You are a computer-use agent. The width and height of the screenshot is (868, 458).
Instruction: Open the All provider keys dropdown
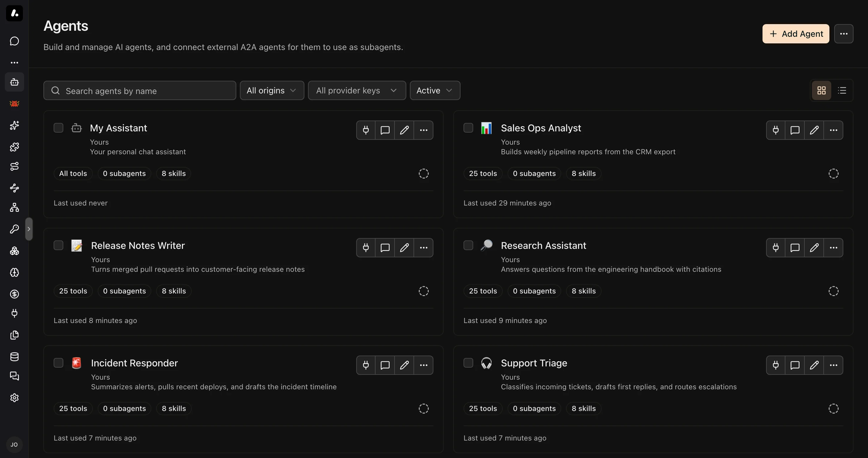[357, 90]
